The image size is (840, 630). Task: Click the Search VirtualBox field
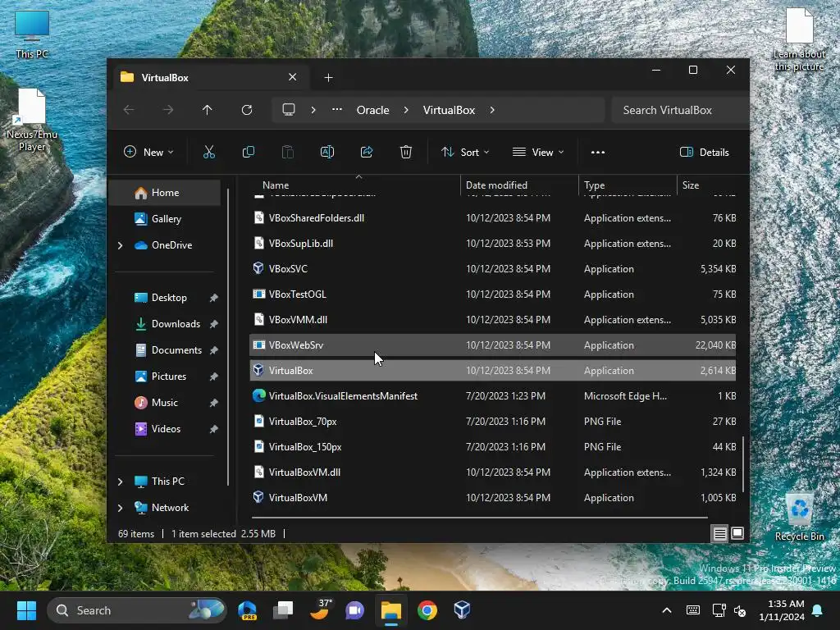point(679,110)
